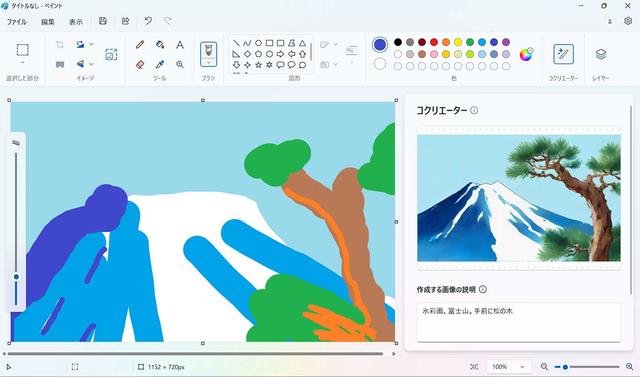Select the Color 2 white circle
The image size is (640, 377).
[380, 64]
